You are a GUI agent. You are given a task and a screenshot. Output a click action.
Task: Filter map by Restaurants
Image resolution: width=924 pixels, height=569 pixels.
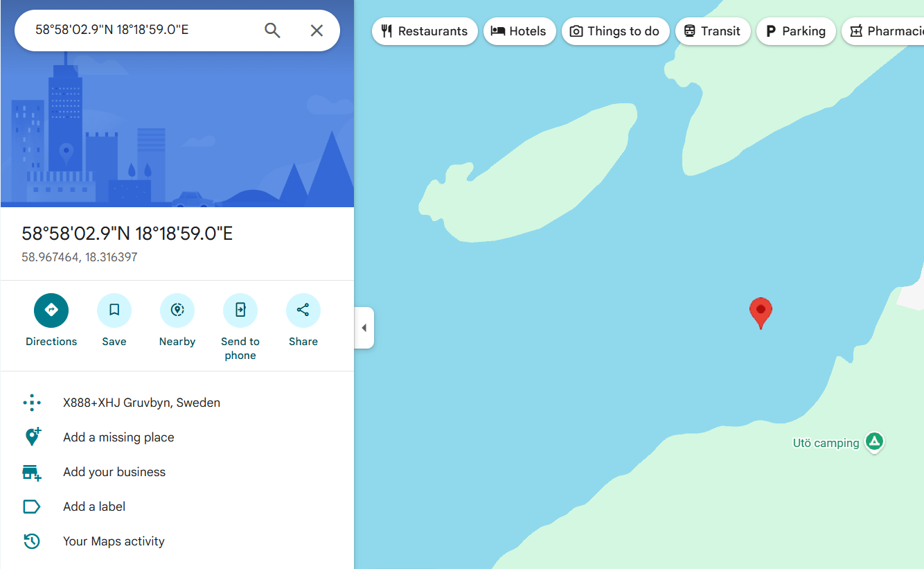tap(425, 31)
